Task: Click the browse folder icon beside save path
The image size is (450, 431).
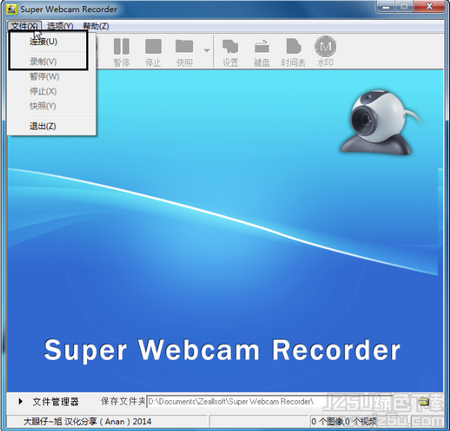Action: click(424, 401)
